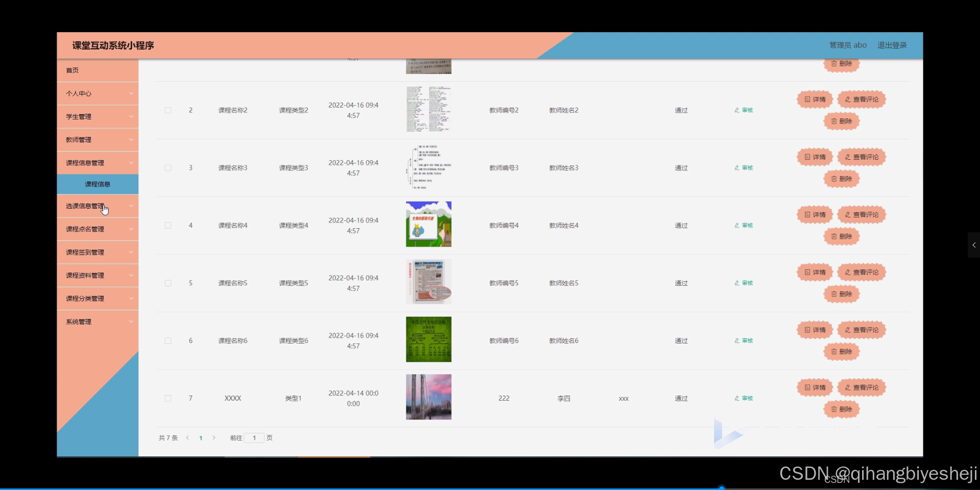Click 删除 for course 课程名称6
The width and height of the screenshot is (980, 490).
[841, 352]
